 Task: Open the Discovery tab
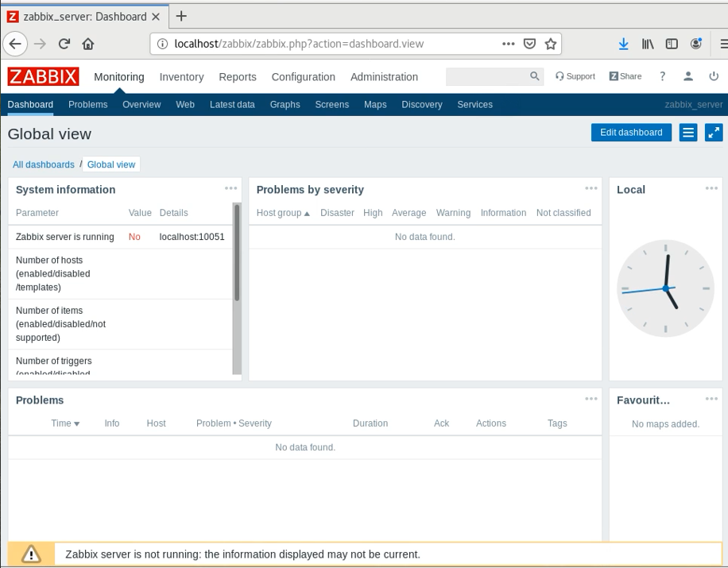coord(421,104)
